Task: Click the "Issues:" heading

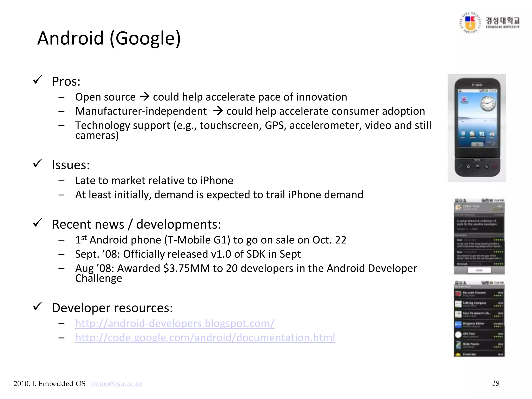Action: coord(71,165)
